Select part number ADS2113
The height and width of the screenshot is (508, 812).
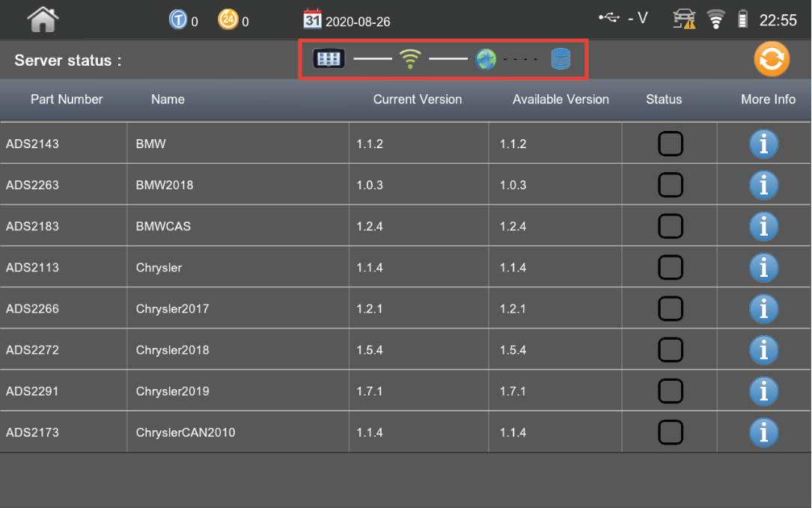click(x=33, y=268)
